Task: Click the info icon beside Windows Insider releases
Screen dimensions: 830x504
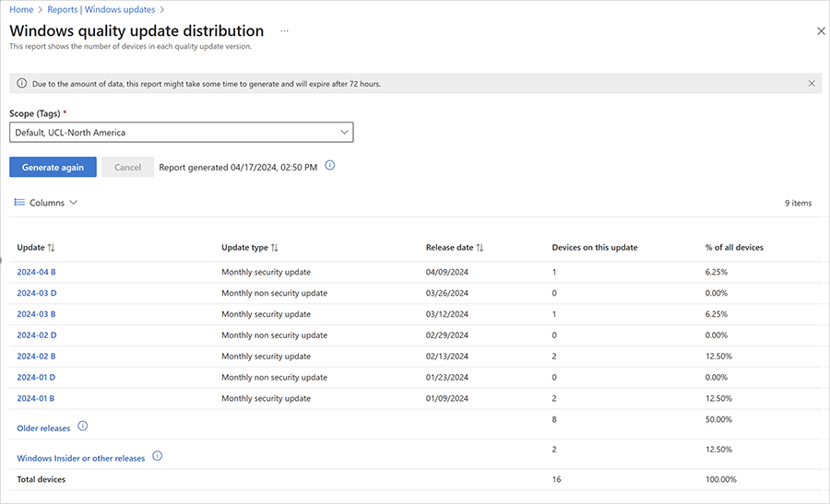Action: [157, 456]
